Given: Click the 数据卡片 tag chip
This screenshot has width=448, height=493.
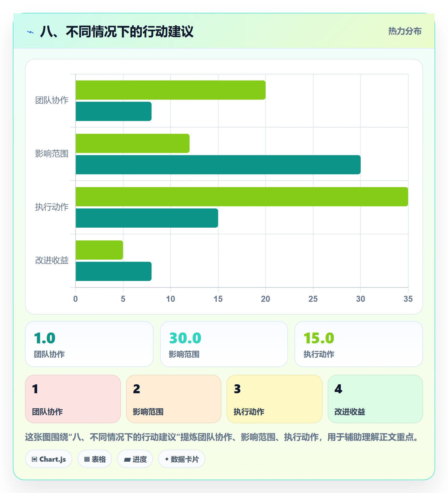Looking at the screenshot, I should [182, 459].
